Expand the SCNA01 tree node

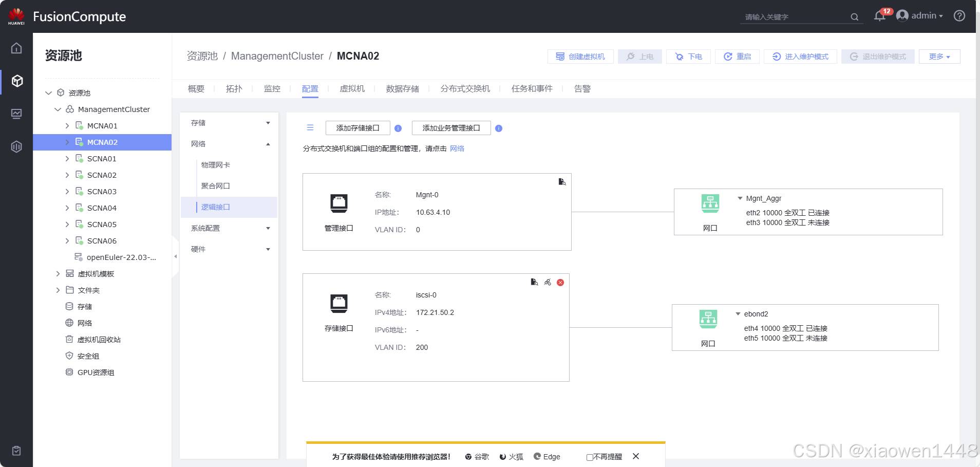click(x=67, y=159)
